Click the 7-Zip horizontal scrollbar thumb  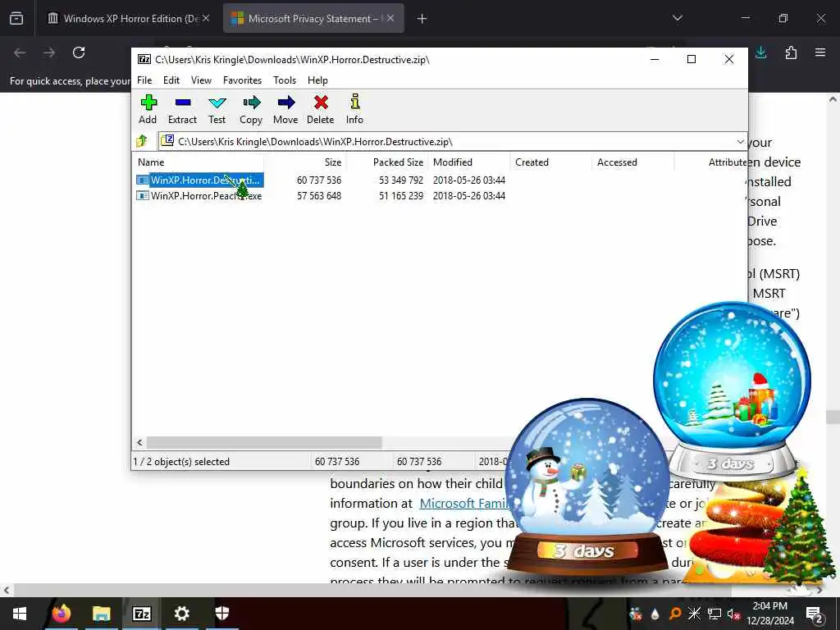click(x=264, y=442)
